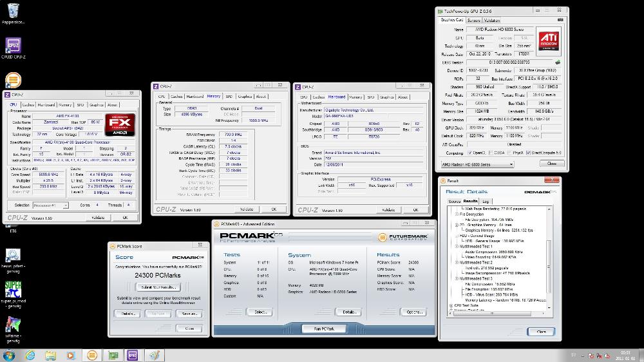Switch to Validation tab in GPU-Z
The image size is (644, 362).
[491, 20]
